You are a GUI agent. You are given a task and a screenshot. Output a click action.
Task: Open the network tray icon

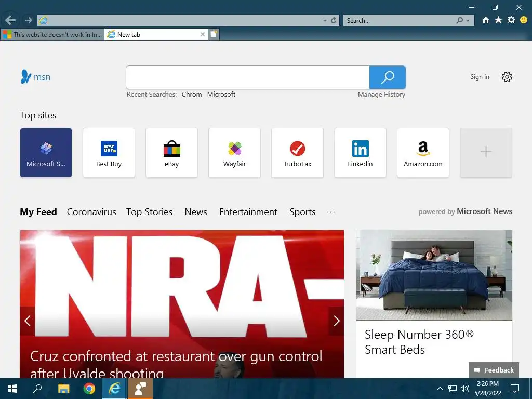(453, 389)
